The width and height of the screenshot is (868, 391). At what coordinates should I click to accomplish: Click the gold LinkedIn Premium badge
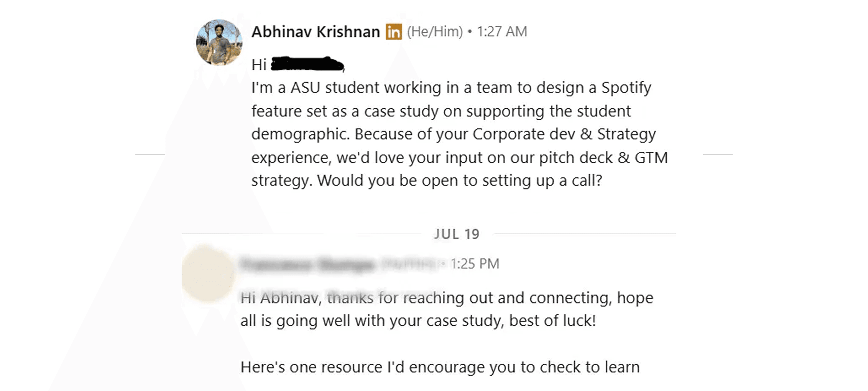coord(394,32)
